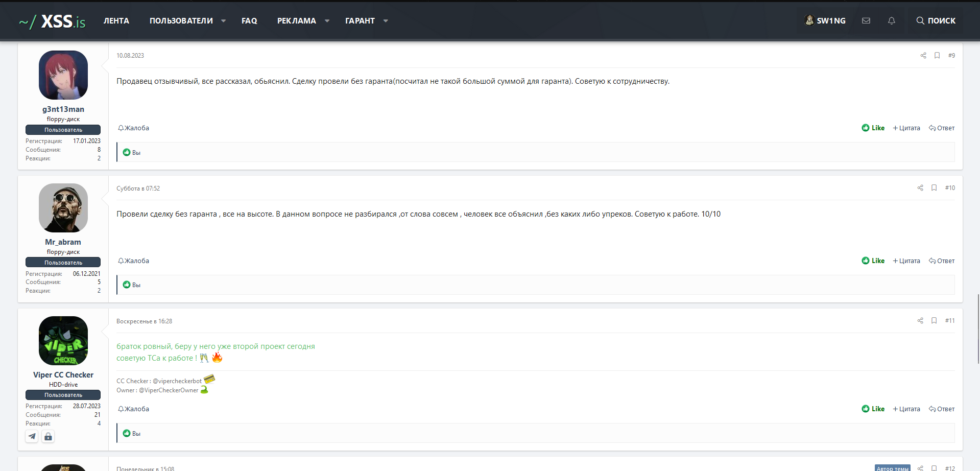Open Mr_abram's profile by username
The width and height of the screenshot is (980, 471).
pyautogui.click(x=63, y=242)
